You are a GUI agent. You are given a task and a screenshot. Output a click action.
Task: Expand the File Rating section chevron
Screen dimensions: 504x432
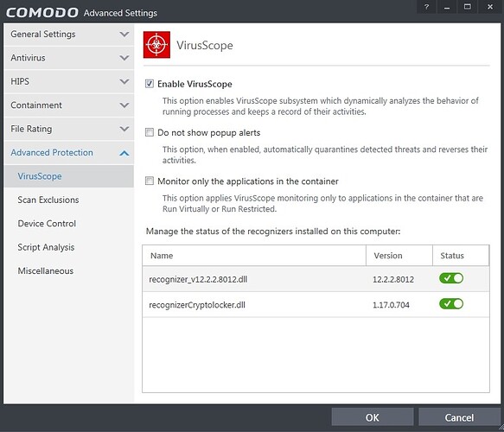point(124,129)
